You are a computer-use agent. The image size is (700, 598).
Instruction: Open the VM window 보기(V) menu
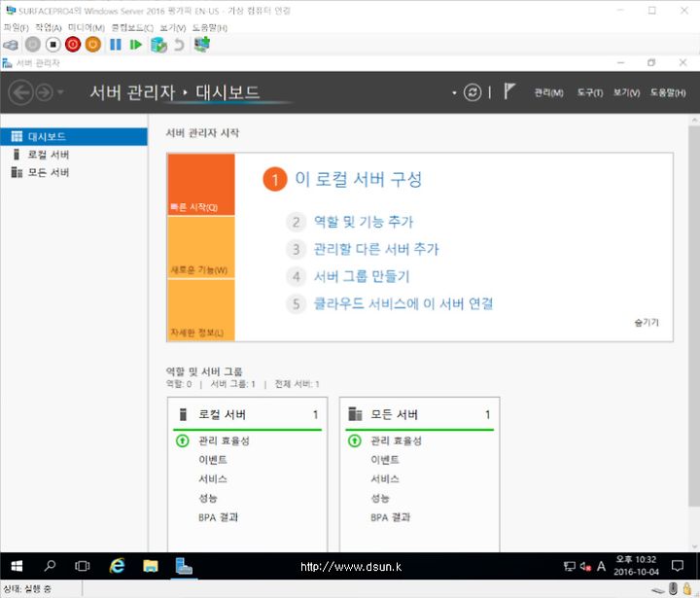173,27
